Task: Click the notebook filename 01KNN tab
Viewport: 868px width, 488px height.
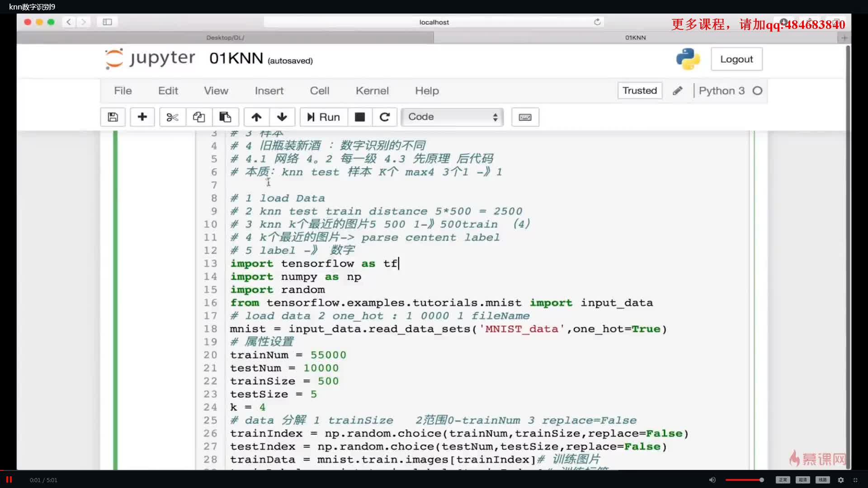Action: (634, 37)
